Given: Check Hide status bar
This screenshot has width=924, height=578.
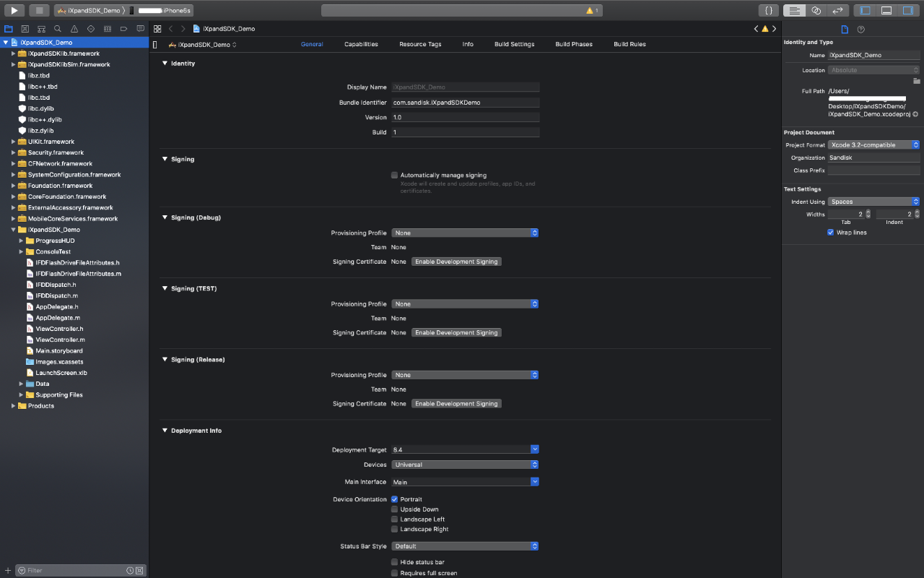Looking at the screenshot, I should coord(395,562).
